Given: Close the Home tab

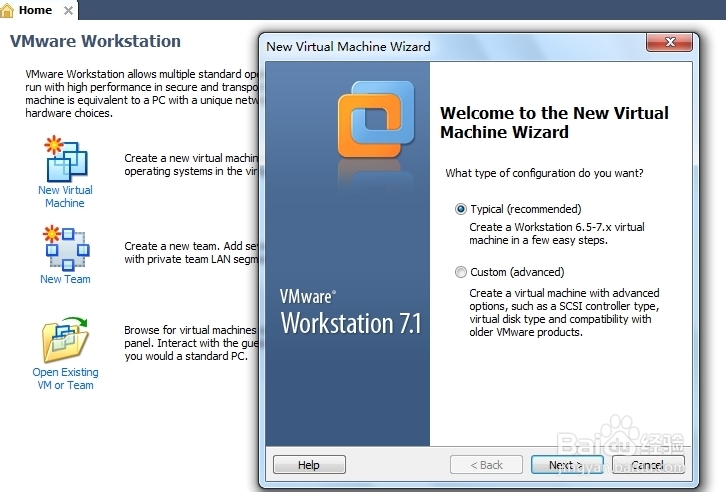Looking at the screenshot, I should (x=68, y=10).
